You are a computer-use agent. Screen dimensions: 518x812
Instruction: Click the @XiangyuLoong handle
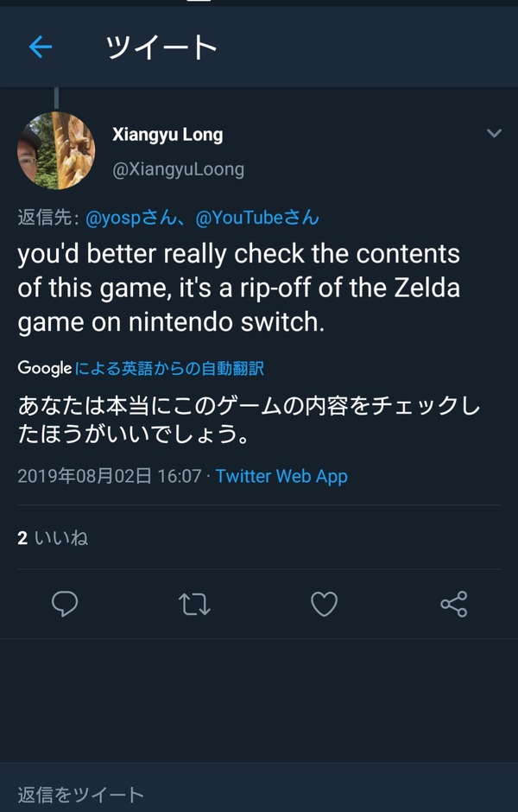coord(178,169)
